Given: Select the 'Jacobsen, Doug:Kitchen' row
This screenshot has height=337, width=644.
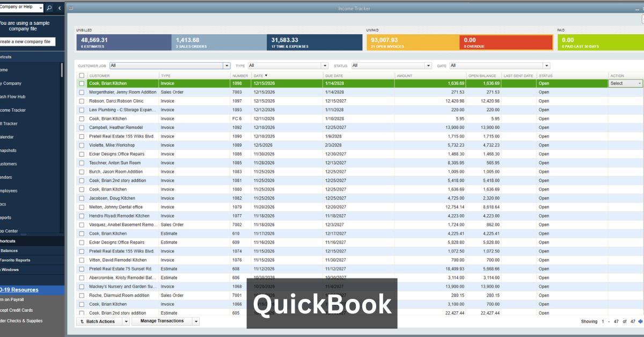Looking at the screenshot, I should coord(360,199).
